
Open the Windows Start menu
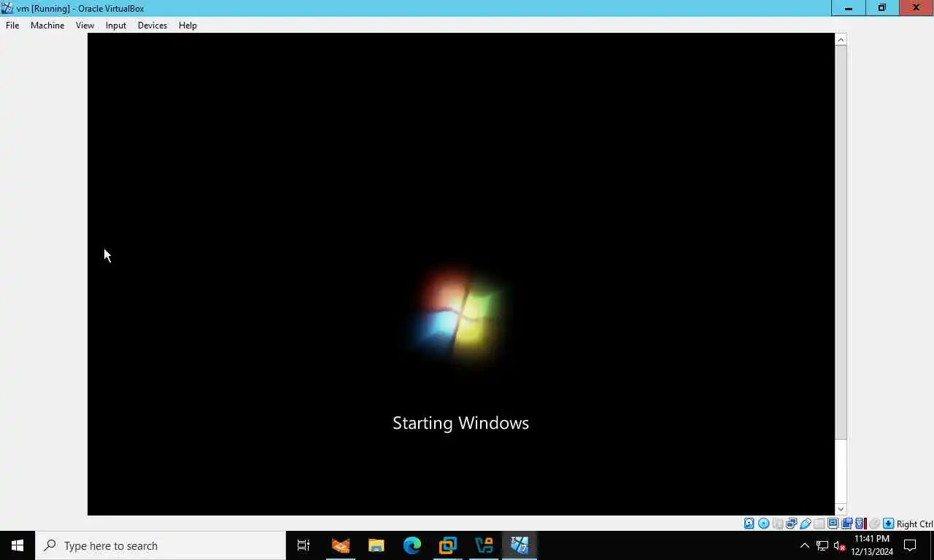18,545
